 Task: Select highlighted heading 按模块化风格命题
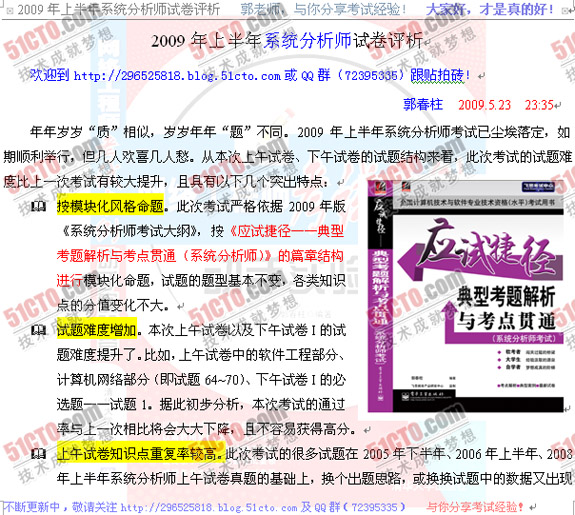coord(110,207)
